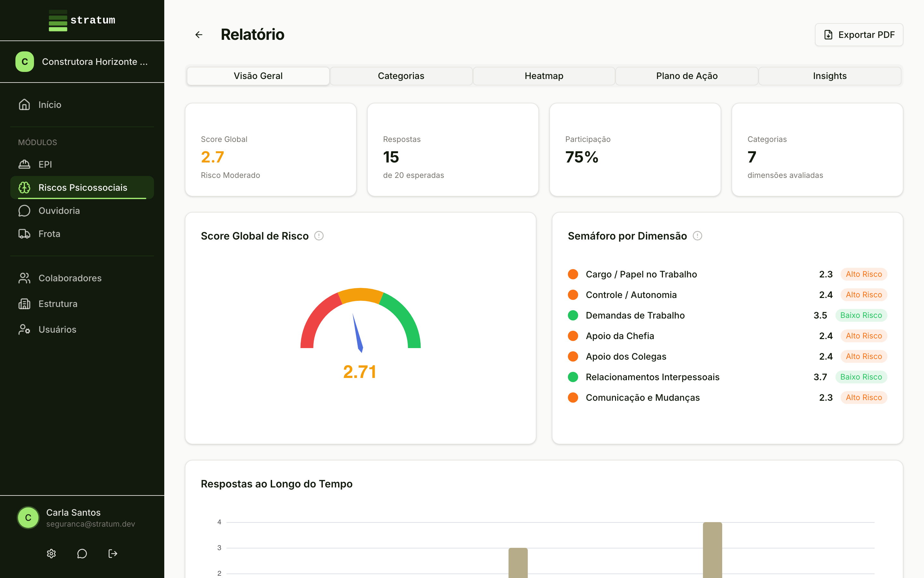
Task: Switch to the Visão Geral tab
Action: (258, 76)
